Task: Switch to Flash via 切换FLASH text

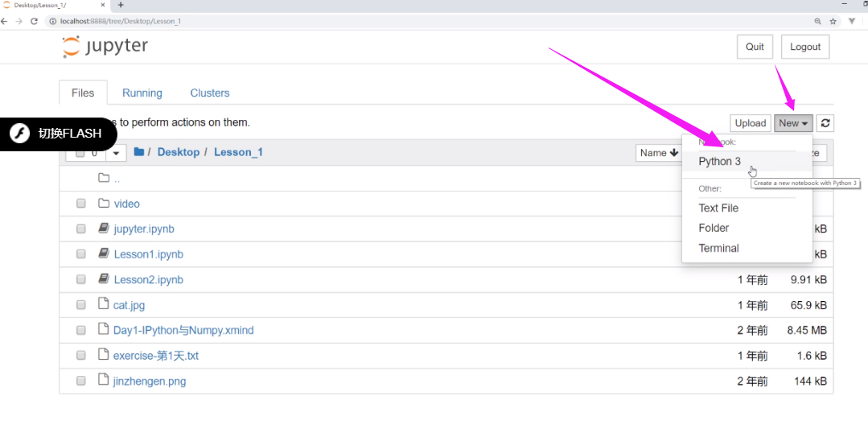Action: click(70, 134)
